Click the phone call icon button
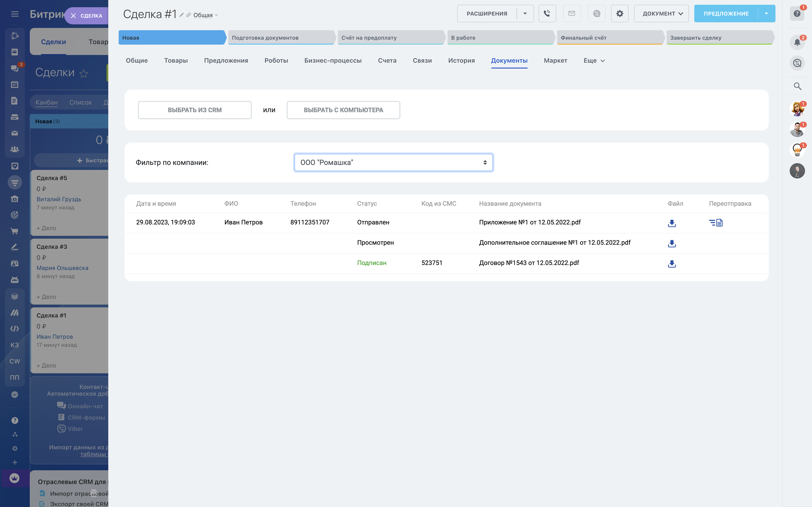 click(x=547, y=14)
